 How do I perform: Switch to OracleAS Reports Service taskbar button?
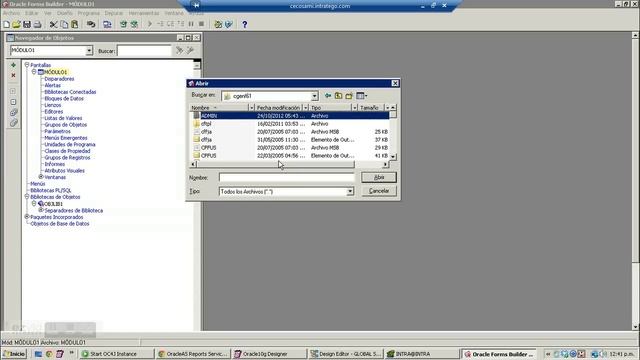193,354
